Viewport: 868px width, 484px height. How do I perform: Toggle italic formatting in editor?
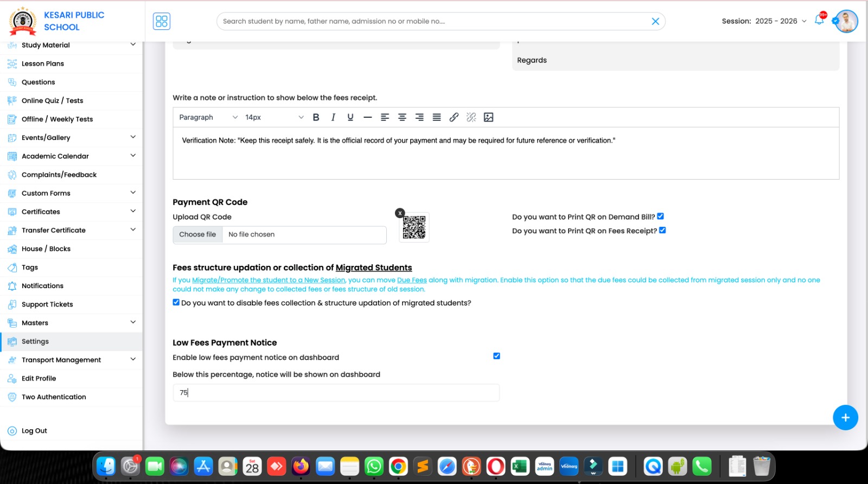(x=333, y=117)
